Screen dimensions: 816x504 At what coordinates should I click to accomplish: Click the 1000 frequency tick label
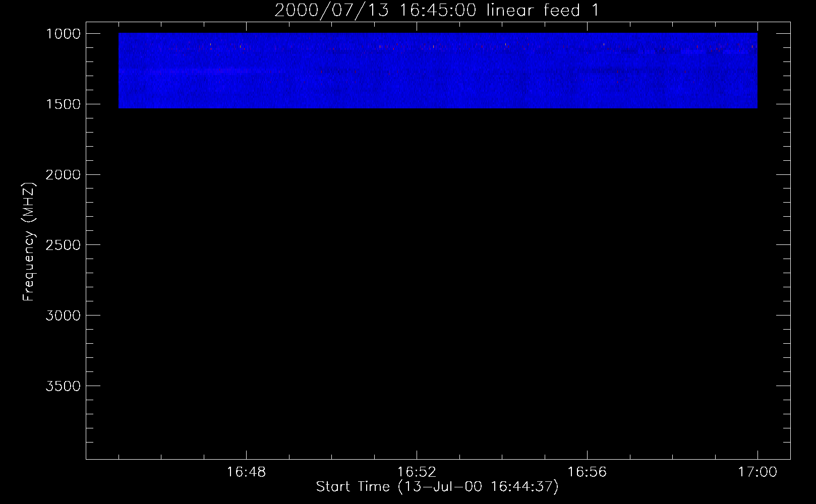[x=64, y=34]
